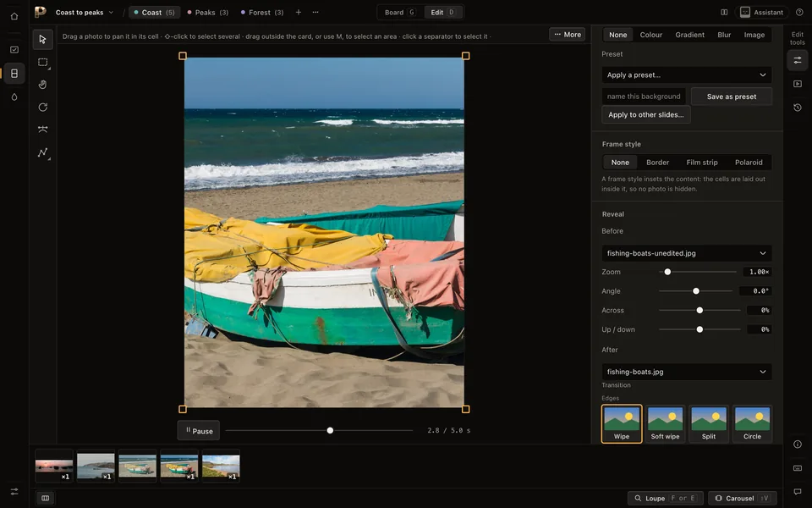Viewport: 812px width, 508px height.
Task: Click the Up / down slider handle
Action: click(700, 329)
